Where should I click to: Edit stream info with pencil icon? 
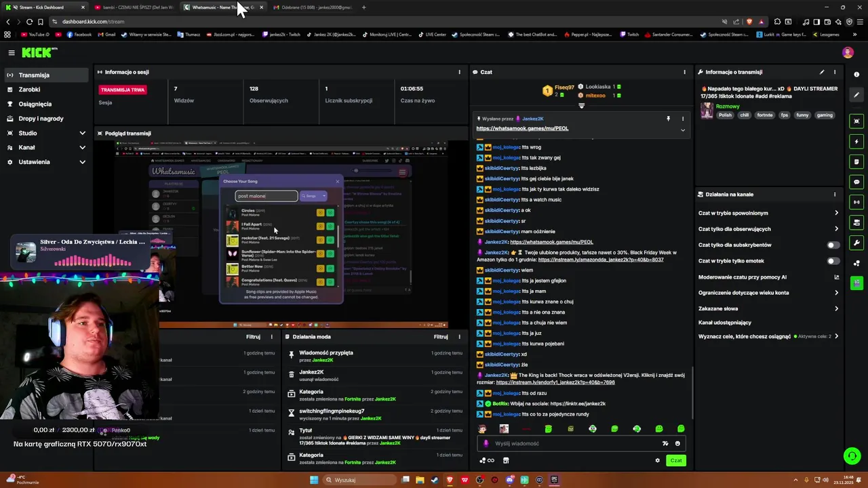822,72
